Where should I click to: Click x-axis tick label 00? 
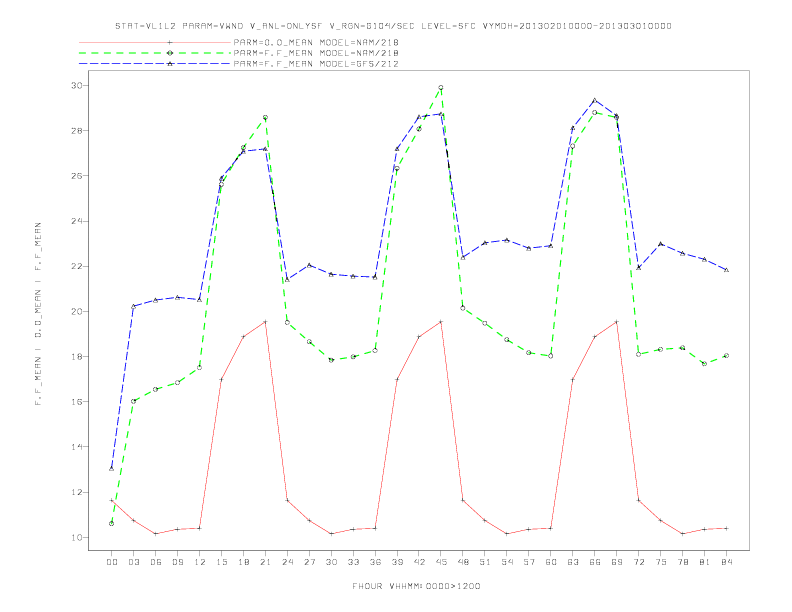tap(112, 562)
